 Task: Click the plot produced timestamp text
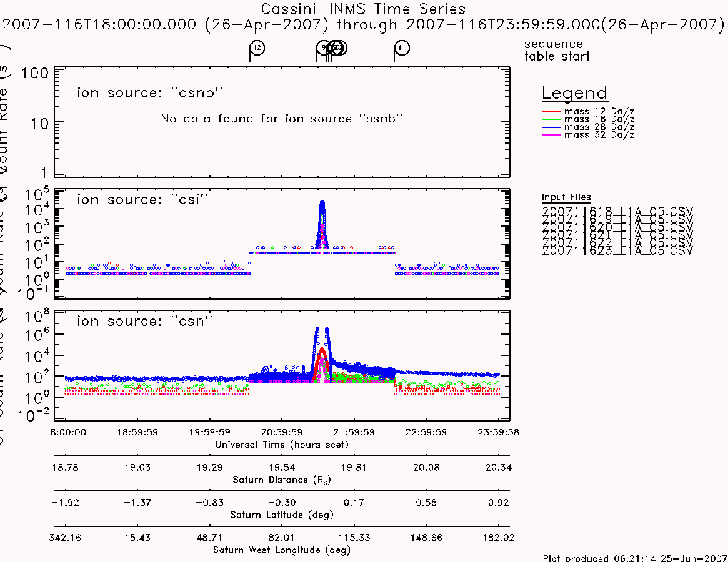635,558
